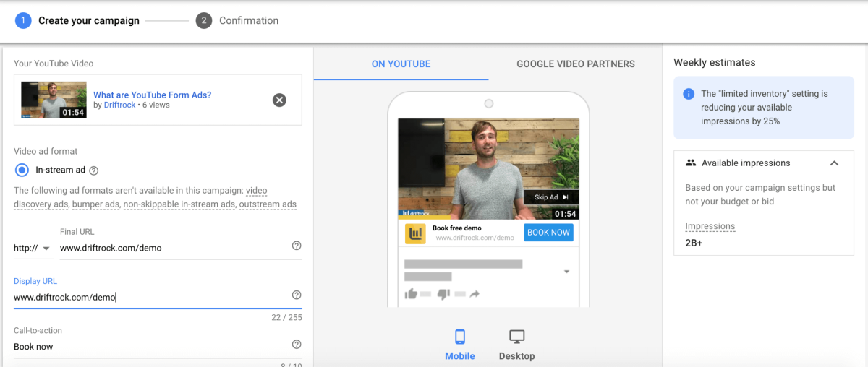
Task: Open help icon beside Final URL
Action: click(x=297, y=246)
